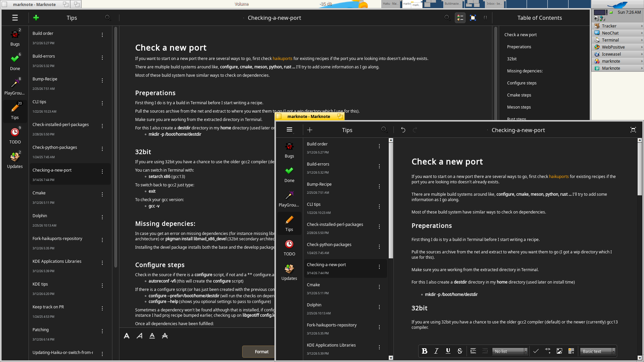Open options menu for Build order note

click(102, 35)
